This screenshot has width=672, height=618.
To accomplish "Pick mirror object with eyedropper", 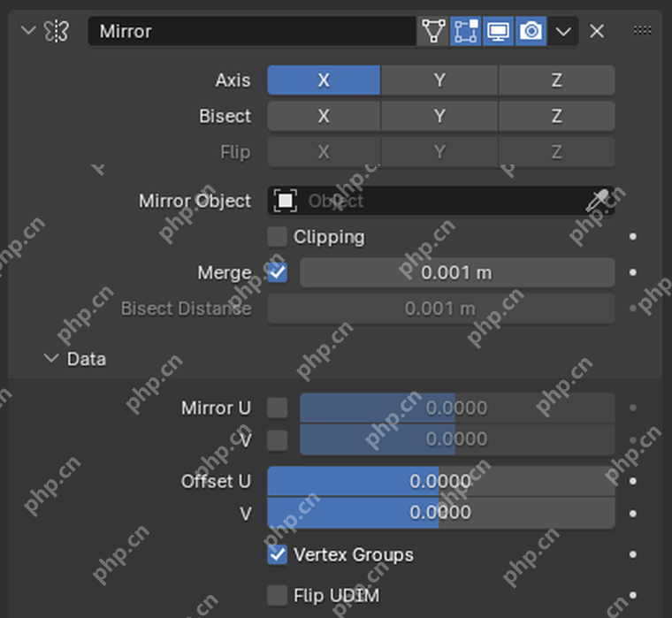I will pos(598,201).
